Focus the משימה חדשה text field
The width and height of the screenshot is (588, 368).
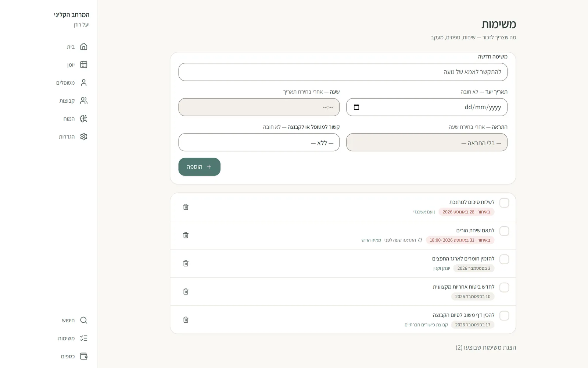pyautogui.click(x=343, y=72)
